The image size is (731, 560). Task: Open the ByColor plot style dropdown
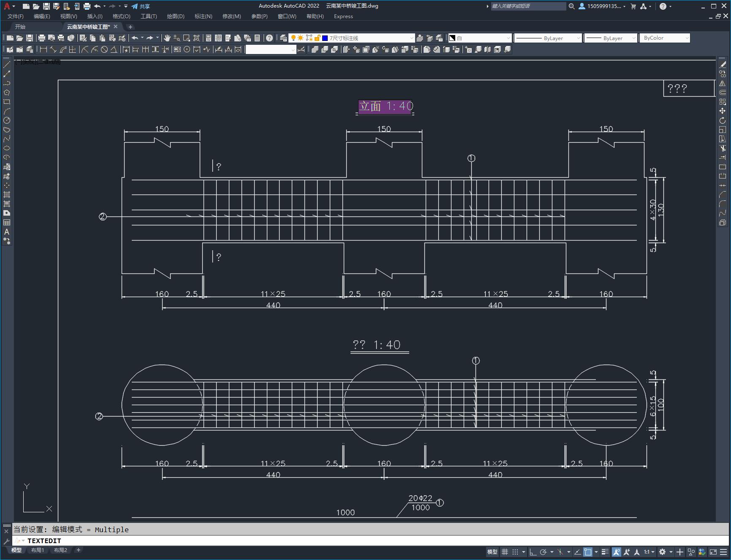pyautogui.click(x=665, y=38)
